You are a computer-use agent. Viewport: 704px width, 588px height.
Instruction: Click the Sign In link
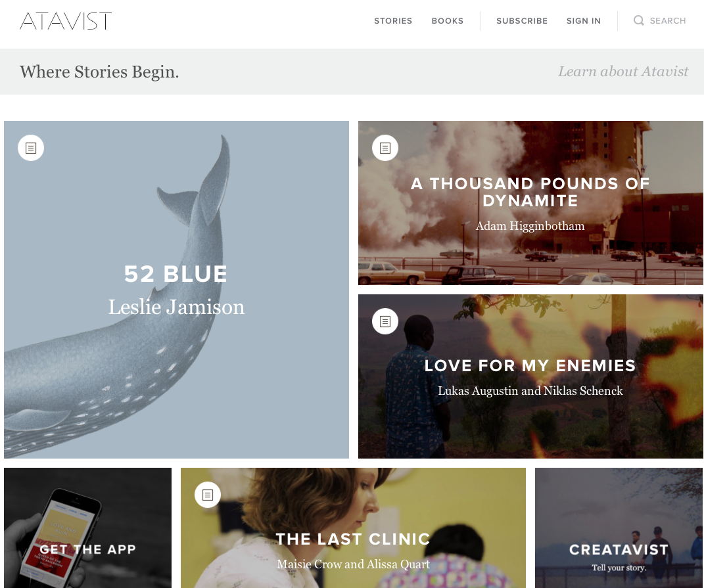(x=583, y=21)
